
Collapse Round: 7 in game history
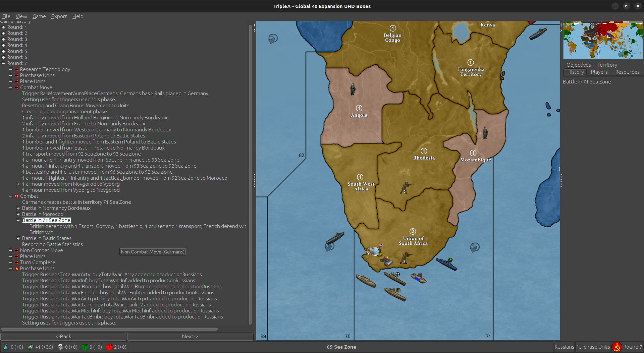pyautogui.click(x=3, y=63)
